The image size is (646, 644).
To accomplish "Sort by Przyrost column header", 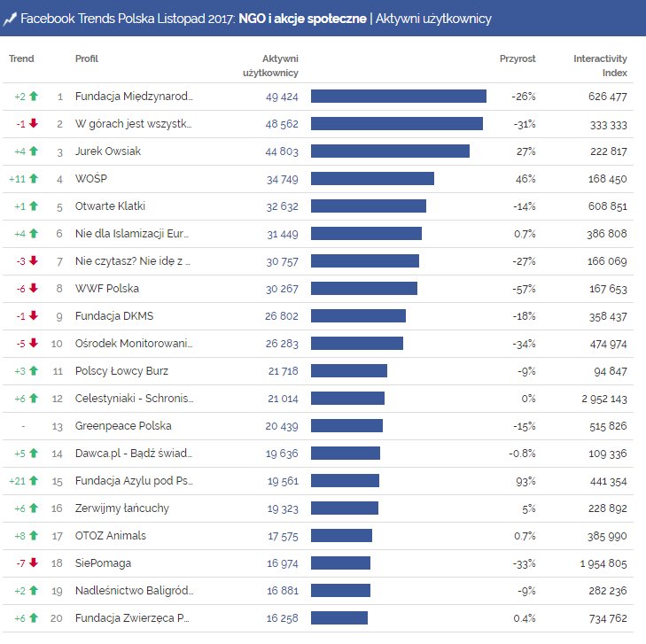I will click(x=518, y=59).
